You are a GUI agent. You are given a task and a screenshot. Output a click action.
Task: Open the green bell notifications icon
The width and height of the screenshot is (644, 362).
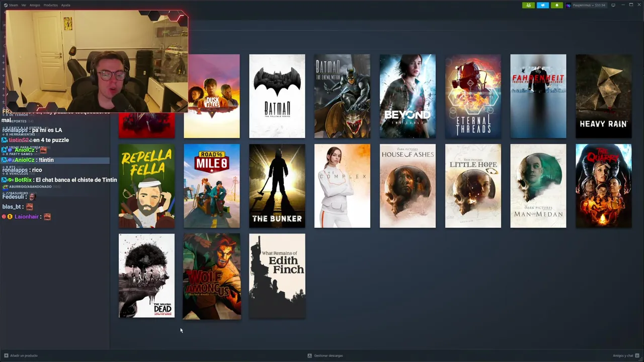[557, 5]
